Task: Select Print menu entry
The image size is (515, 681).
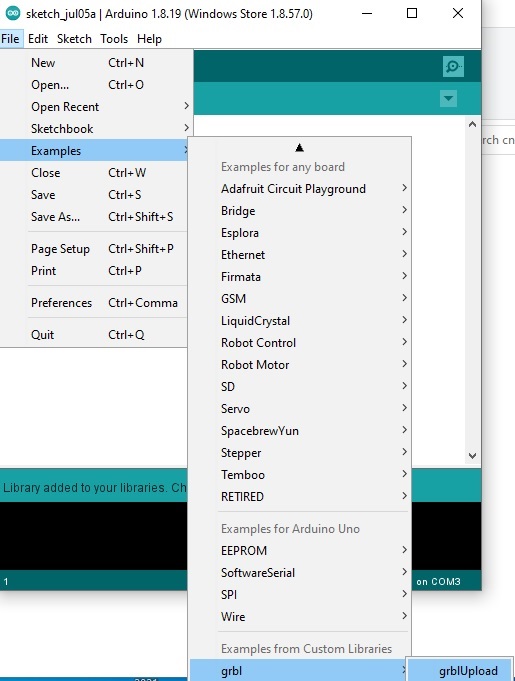Action: 94,271
